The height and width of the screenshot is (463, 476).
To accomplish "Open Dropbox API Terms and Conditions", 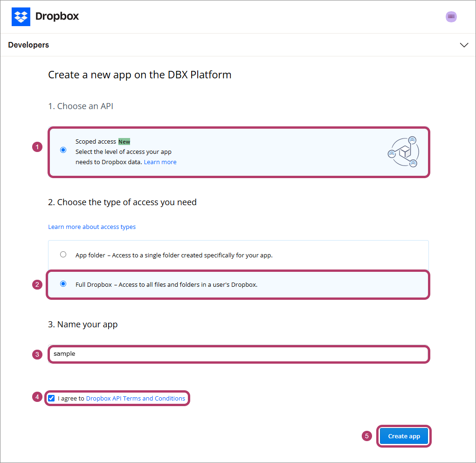I will 135,398.
